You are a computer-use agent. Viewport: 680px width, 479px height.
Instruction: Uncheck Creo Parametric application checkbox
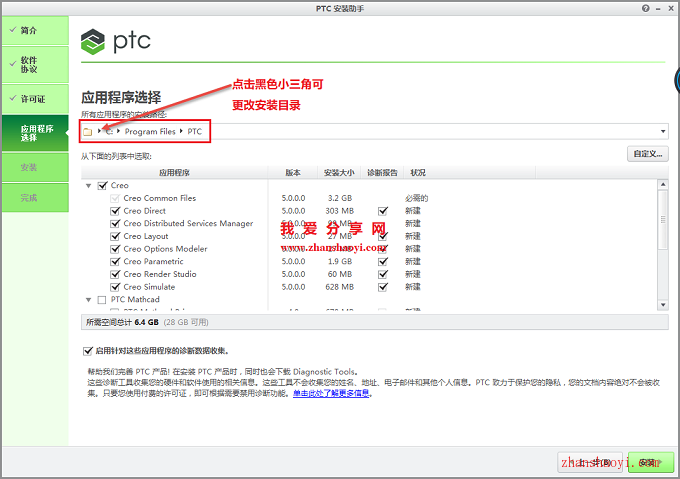click(x=115, y=262)
